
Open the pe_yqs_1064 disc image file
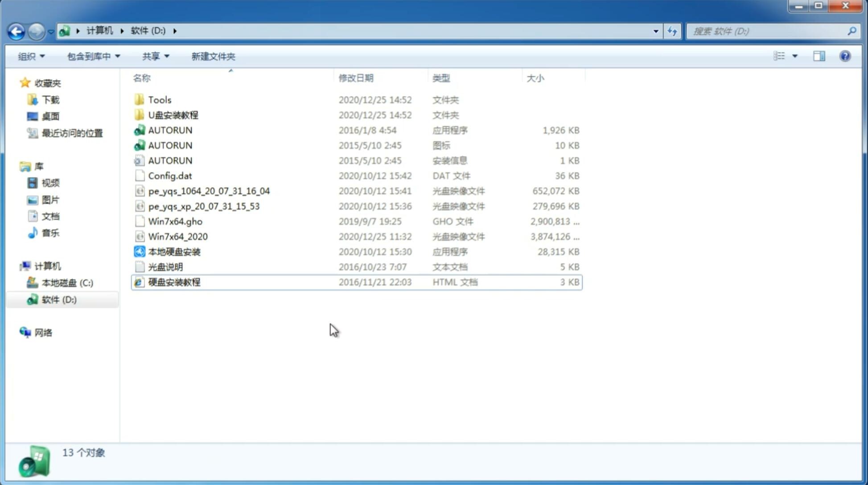pyautogui.click(x=209, y=191)
